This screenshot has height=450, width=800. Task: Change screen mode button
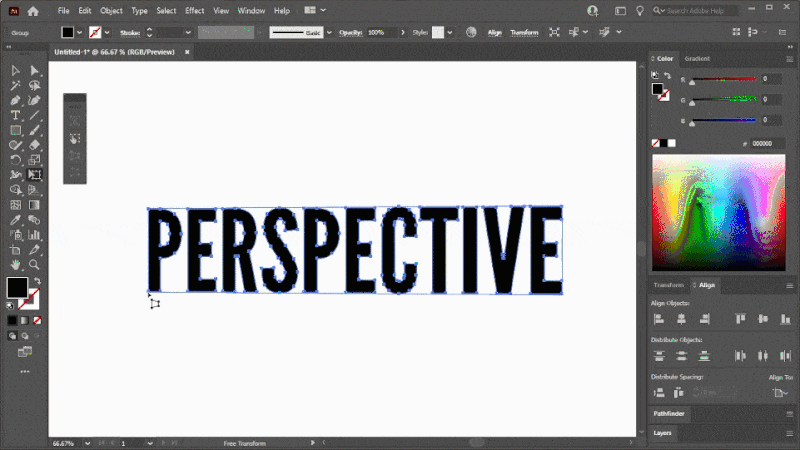click(x=24, y=352)
